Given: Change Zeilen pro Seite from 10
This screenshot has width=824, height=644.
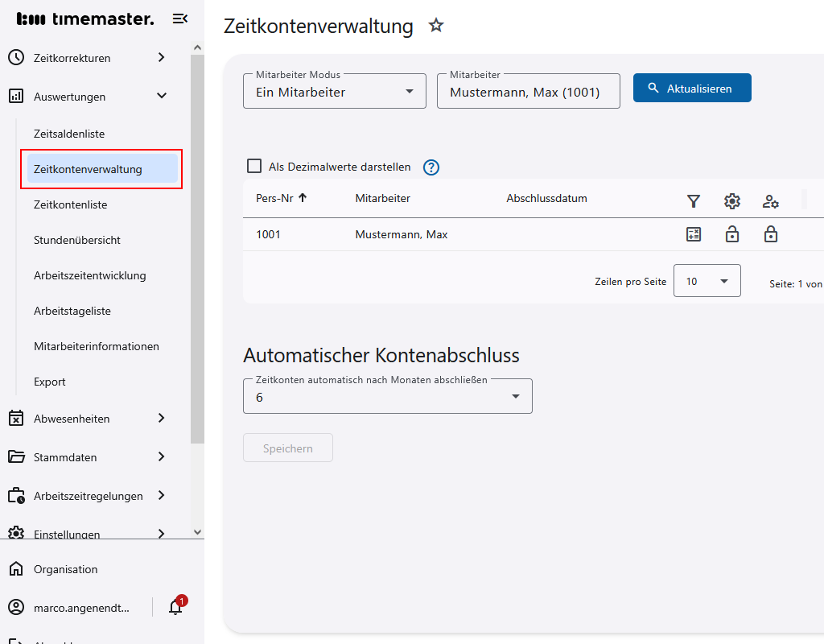Looking at the screenshot, I should pyautogui.click(x=706, y=280).
